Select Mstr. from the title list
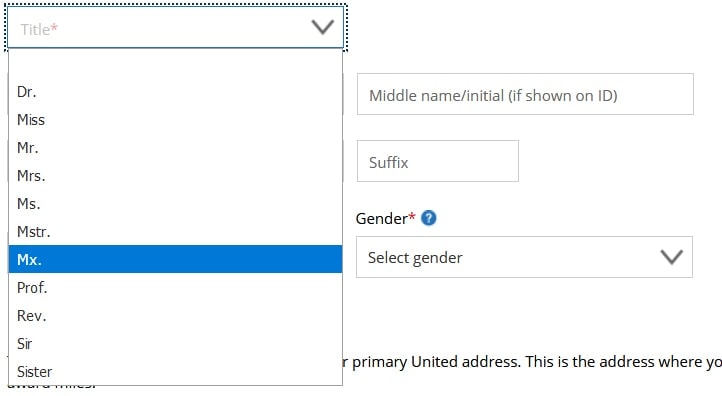 coord(175,232)
